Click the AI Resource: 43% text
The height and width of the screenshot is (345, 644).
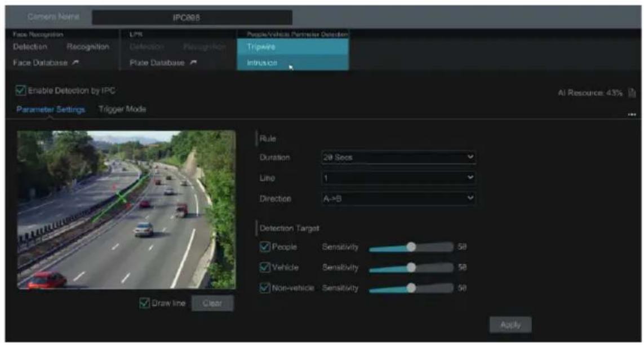click(590, 94)
